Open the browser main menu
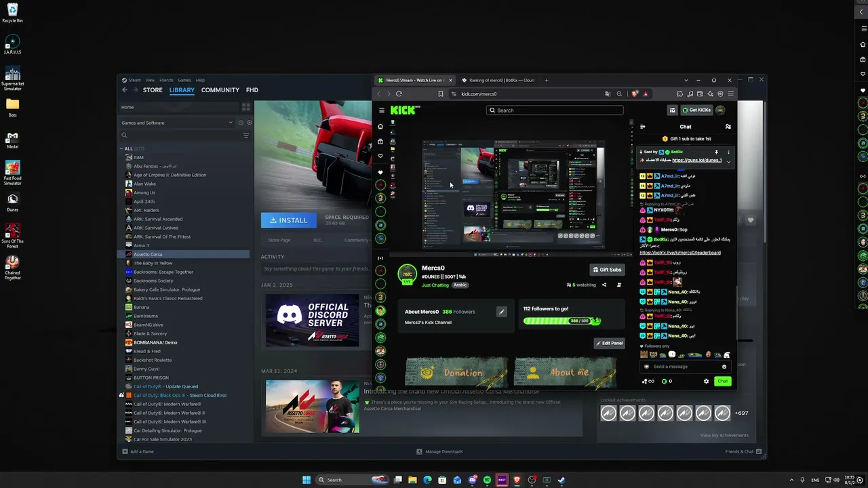868x488 pixels. point(730,94)
